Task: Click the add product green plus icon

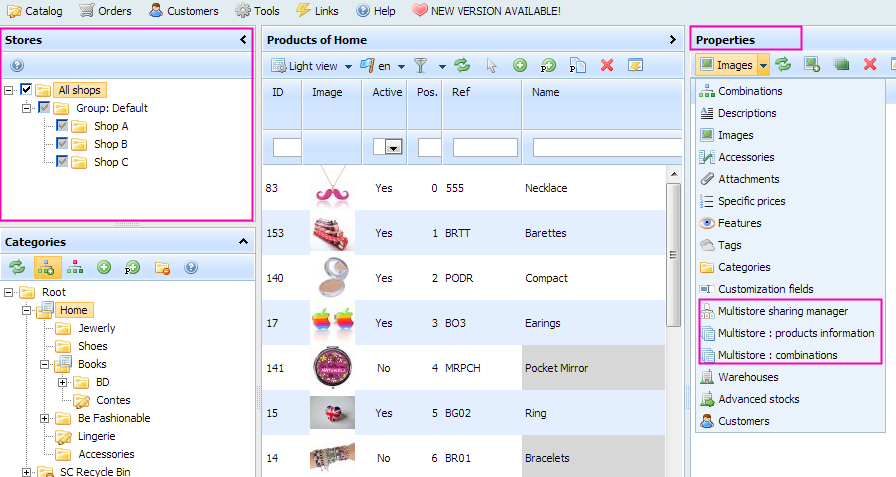Action: (520, 65)
